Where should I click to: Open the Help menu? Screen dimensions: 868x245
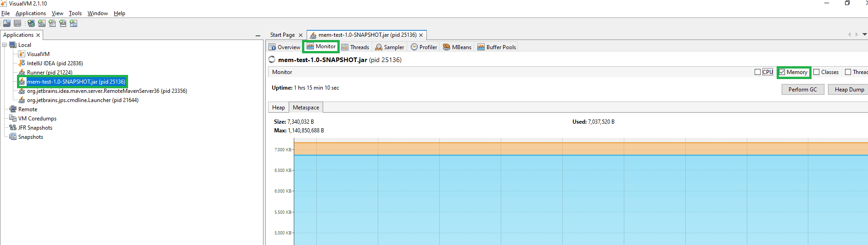119,13
